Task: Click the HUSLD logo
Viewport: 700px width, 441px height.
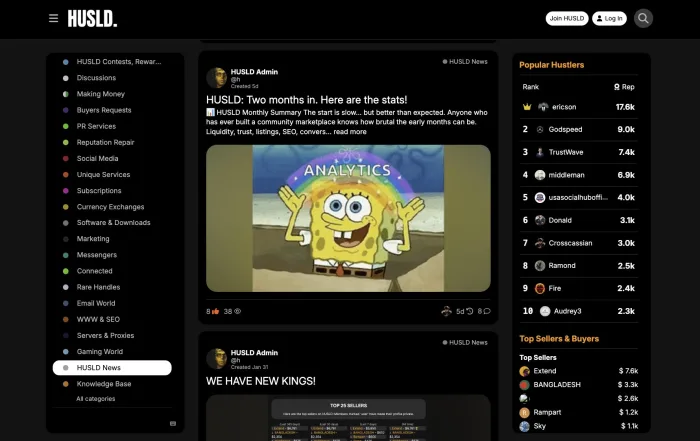Action: (92, 18)
